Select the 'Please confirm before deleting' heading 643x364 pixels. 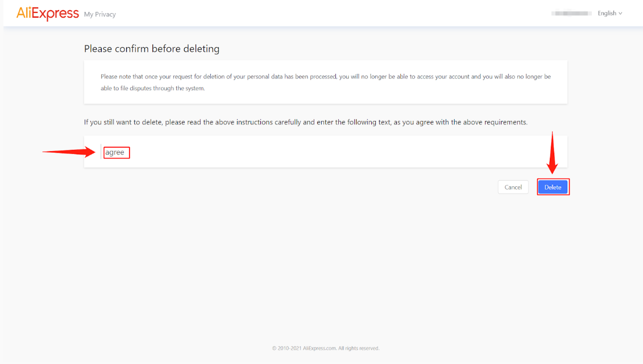point(152,49)
